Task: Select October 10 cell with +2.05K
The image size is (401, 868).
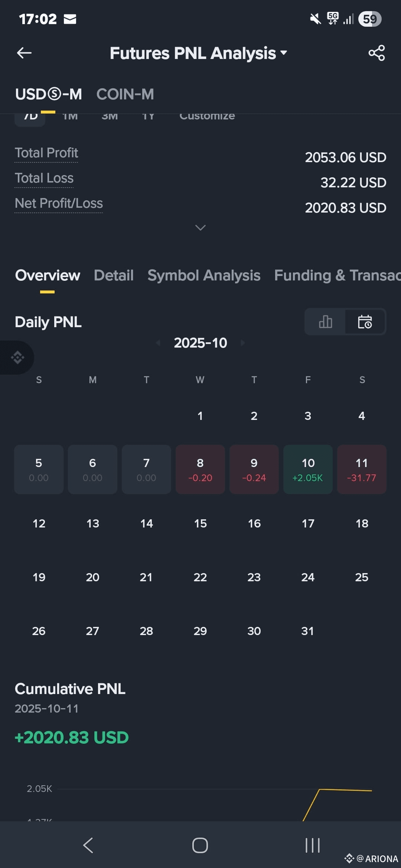Action: [308, 469]
